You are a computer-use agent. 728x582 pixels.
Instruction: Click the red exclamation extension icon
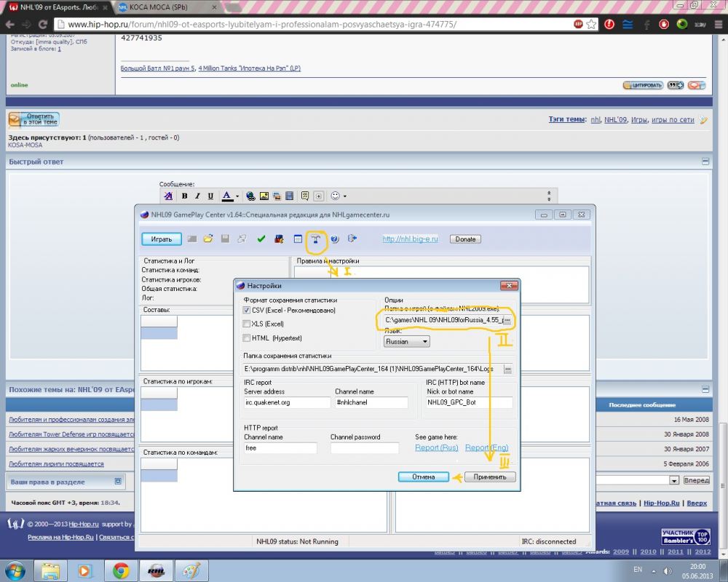click(x=609, y=24)
